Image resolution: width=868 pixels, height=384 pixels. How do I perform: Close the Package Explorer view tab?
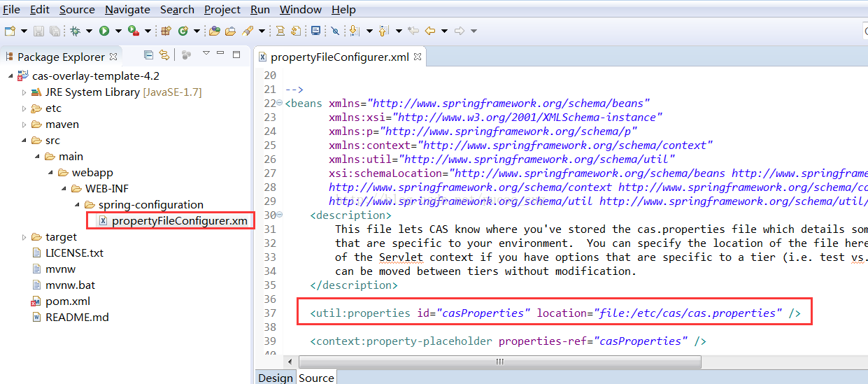(113, 56)
